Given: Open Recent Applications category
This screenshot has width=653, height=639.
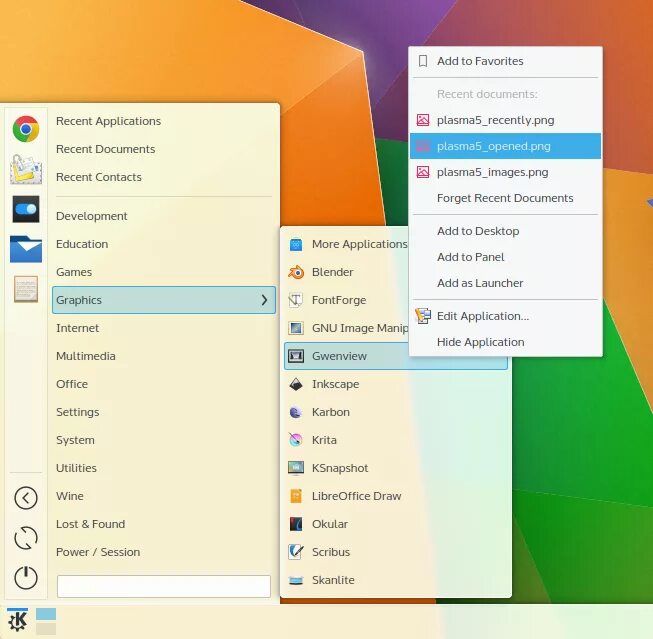Looking at the screenshot, I should [164, 121].
